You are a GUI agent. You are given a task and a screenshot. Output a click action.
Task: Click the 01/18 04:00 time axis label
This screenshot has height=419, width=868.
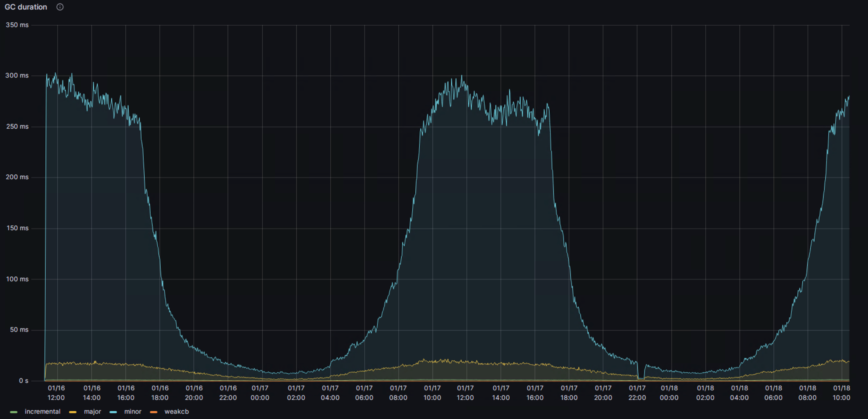[739, 393]
